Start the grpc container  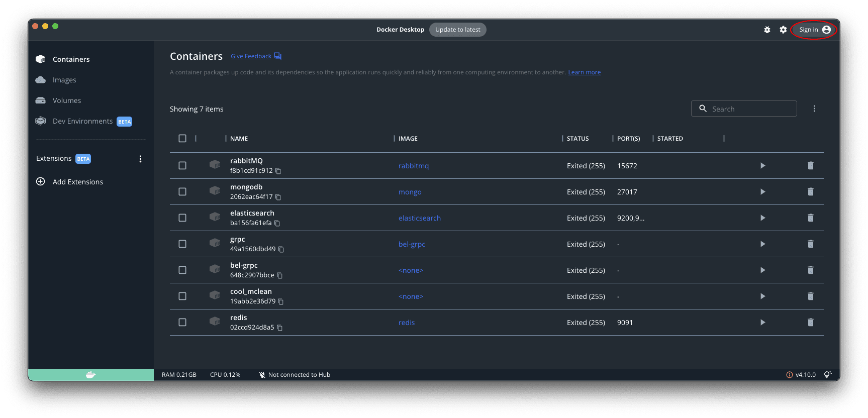762,244
